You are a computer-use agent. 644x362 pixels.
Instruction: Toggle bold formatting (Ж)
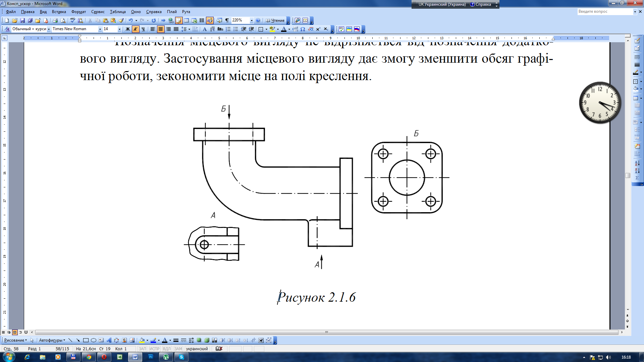click(127, 29)
